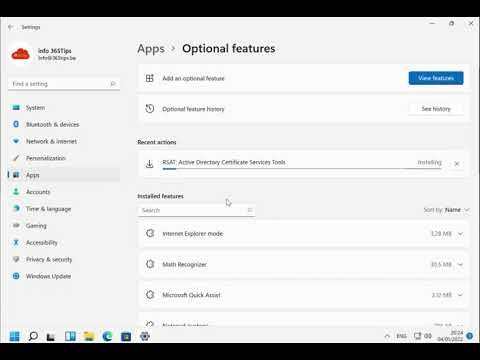
Task: Open Time & language category
Action: (64, 209)
